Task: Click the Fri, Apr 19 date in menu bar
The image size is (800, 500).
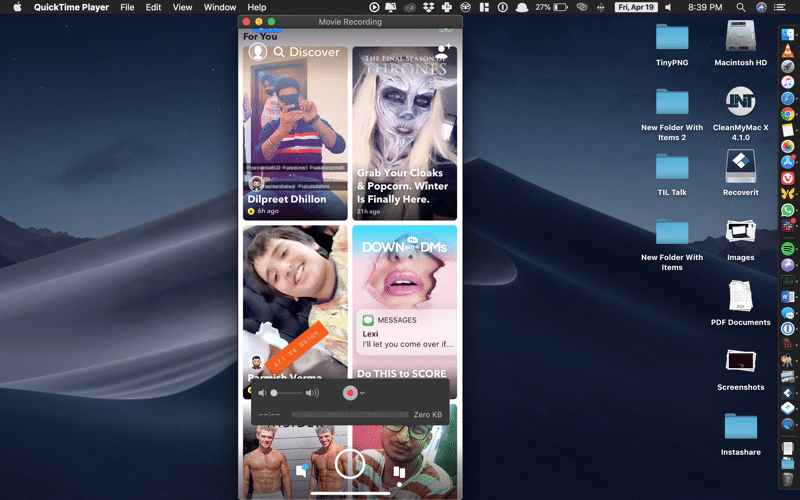Action: click(636, 7)
